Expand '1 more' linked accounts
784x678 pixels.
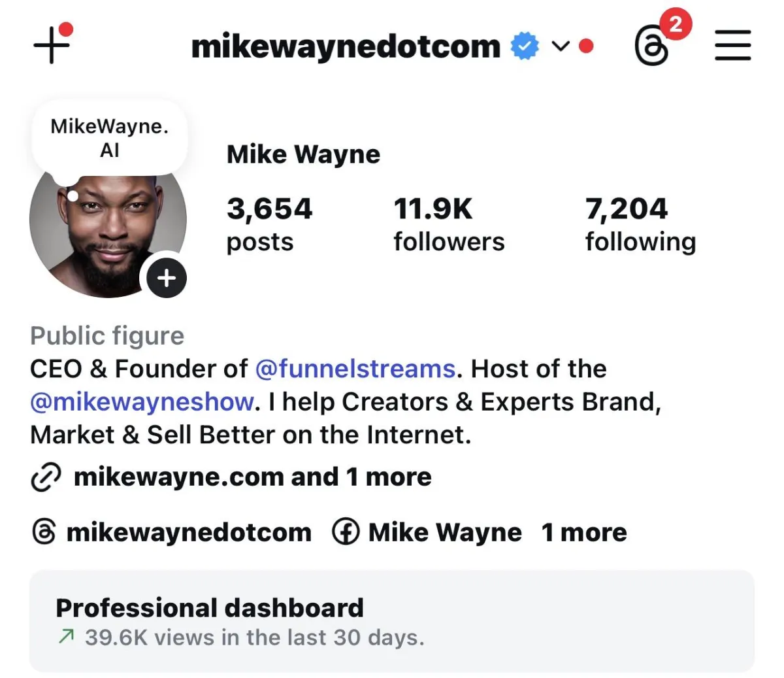coord(584,532)
